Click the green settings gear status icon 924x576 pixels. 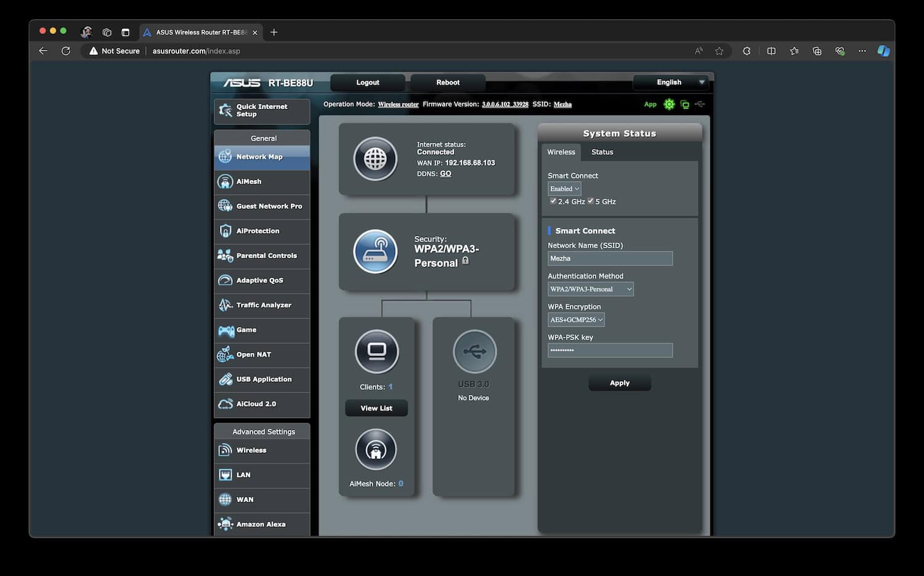click(669, 104)
